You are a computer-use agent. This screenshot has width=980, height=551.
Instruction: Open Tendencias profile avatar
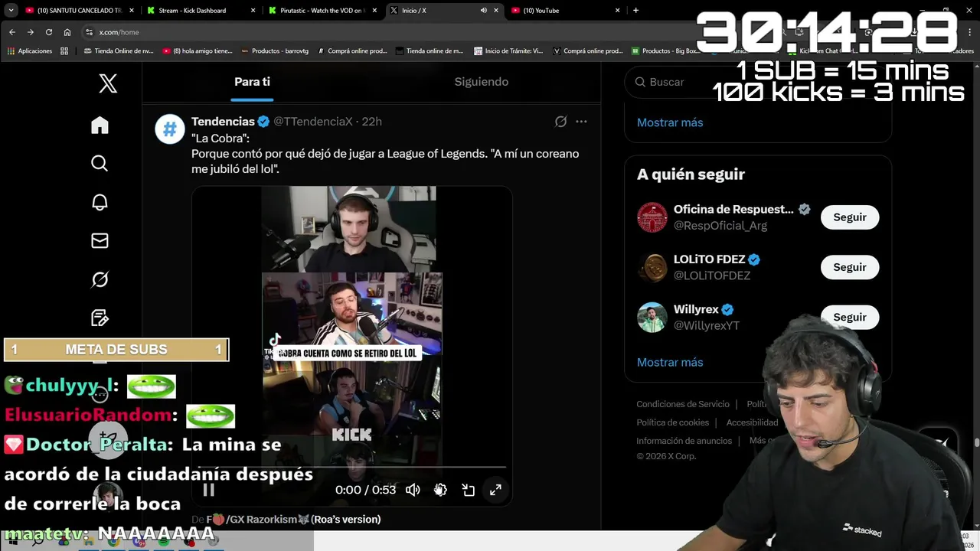click(x=170, y=129)
